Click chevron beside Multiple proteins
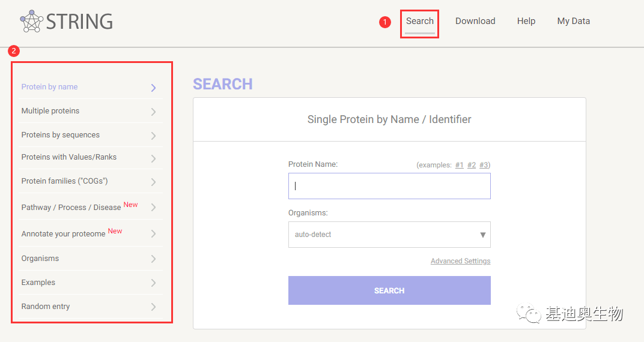644x342 pixels. tap(153, 112)
